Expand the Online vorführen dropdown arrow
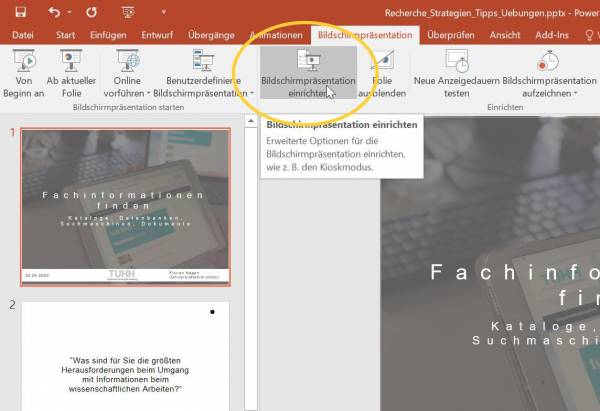The height and width of the screenshot is (411, 600). point(148,93)
